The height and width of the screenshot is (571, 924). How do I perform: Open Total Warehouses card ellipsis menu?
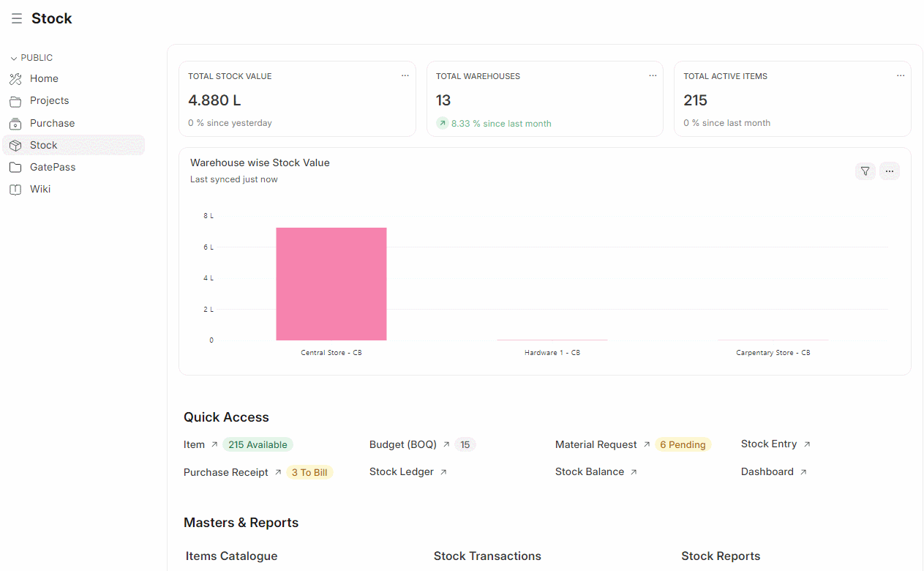pos(653,76)
